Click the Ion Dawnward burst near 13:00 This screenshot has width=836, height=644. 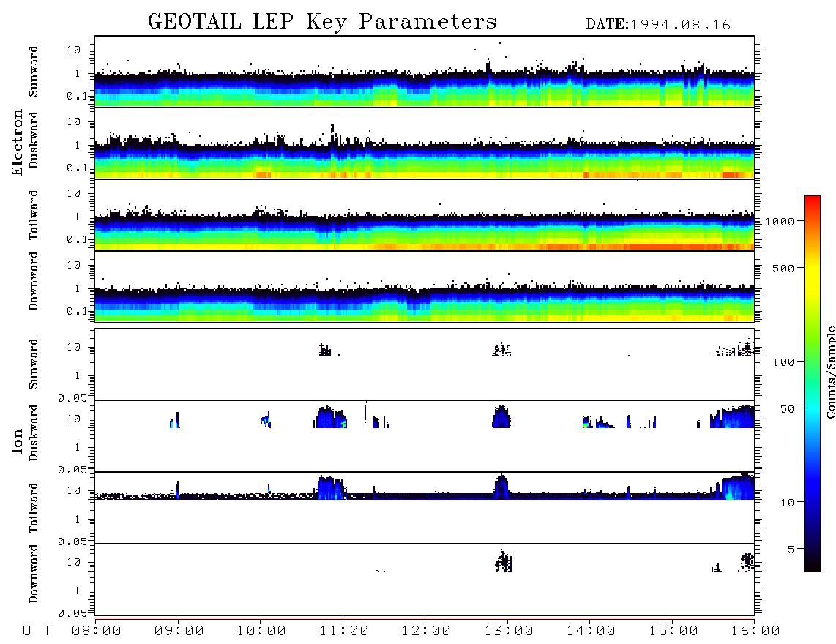(504, 561)
